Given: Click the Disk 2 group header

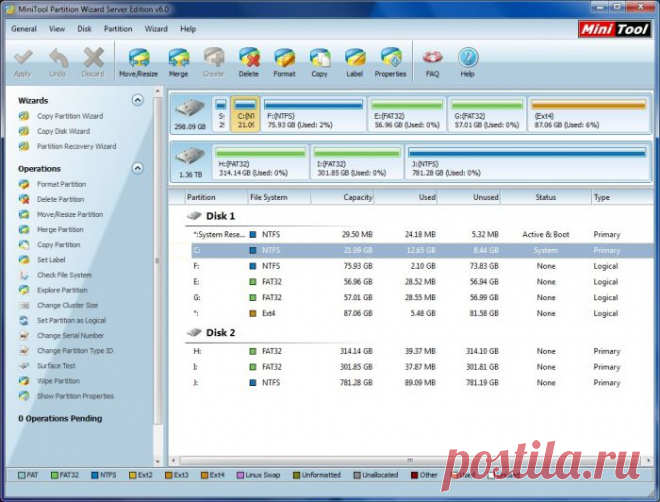Looking at the screenshot, I should 211,333.
